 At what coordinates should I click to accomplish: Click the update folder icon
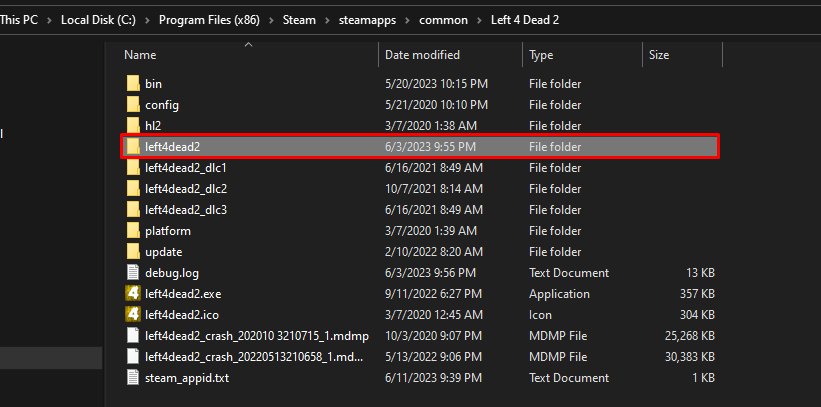tap(133, 252)
